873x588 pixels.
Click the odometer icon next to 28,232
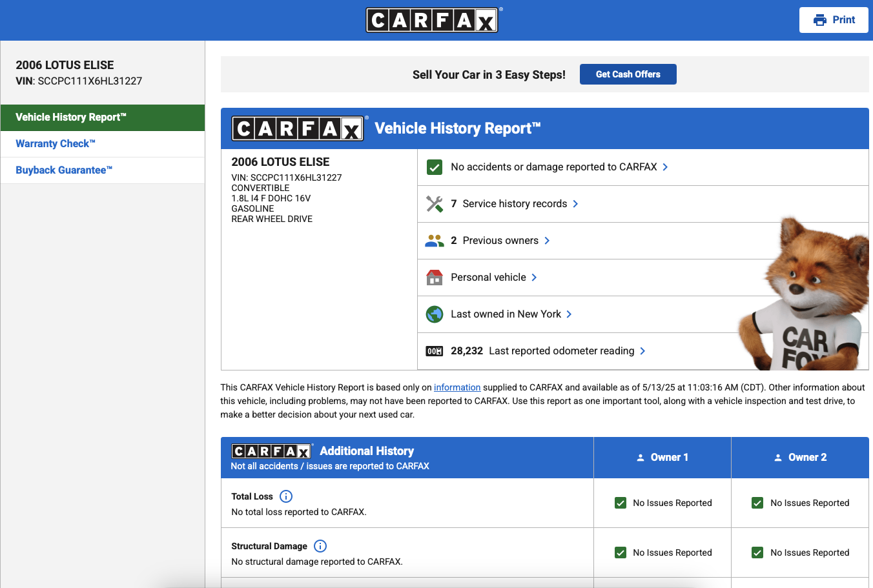point(435,351)
